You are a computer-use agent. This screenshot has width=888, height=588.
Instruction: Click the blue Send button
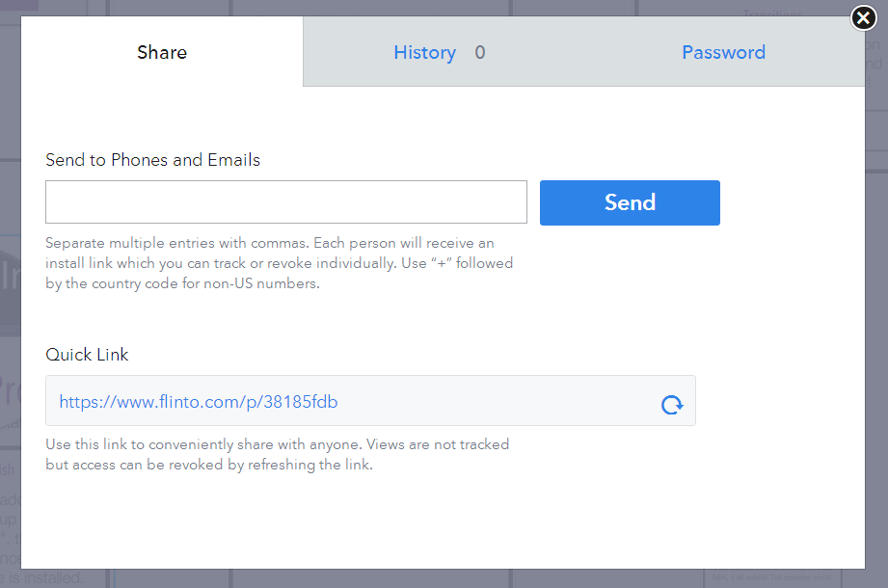coord(630,202)
